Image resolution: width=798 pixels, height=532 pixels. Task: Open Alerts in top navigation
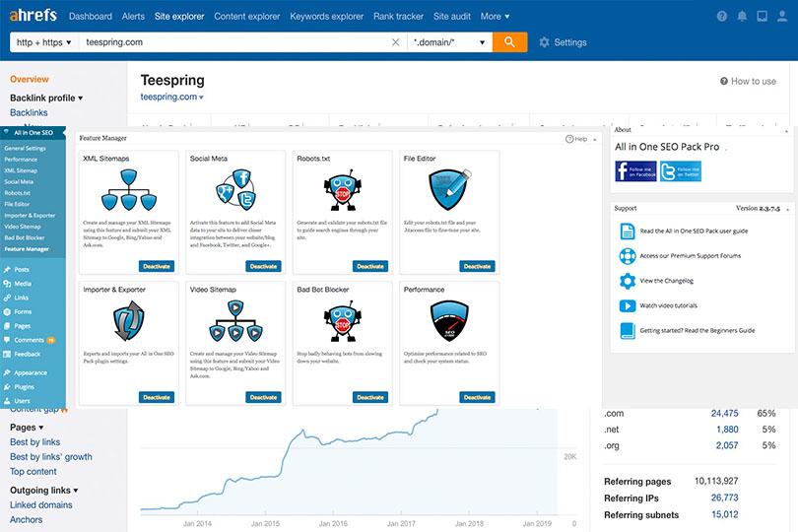tap(133, 17)
